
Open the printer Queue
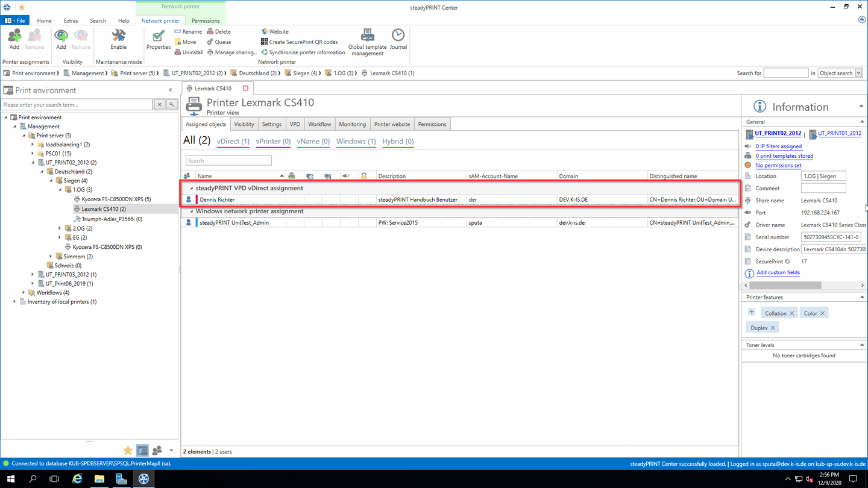pyautogui.click(x=219, y=42)
